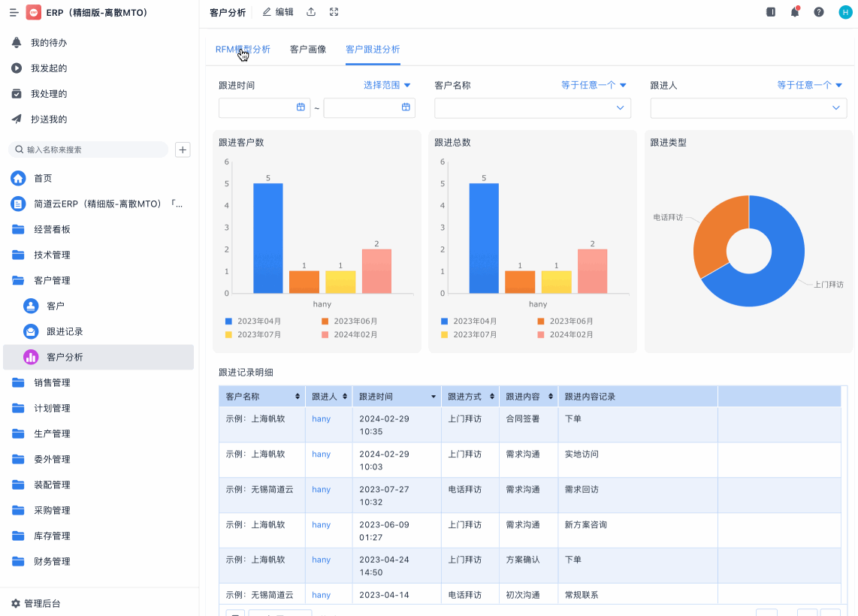Open the 选择范围 dropdown for 跟进时间
This screenshot has width=858, height=616.
click(x=387, y=85)
